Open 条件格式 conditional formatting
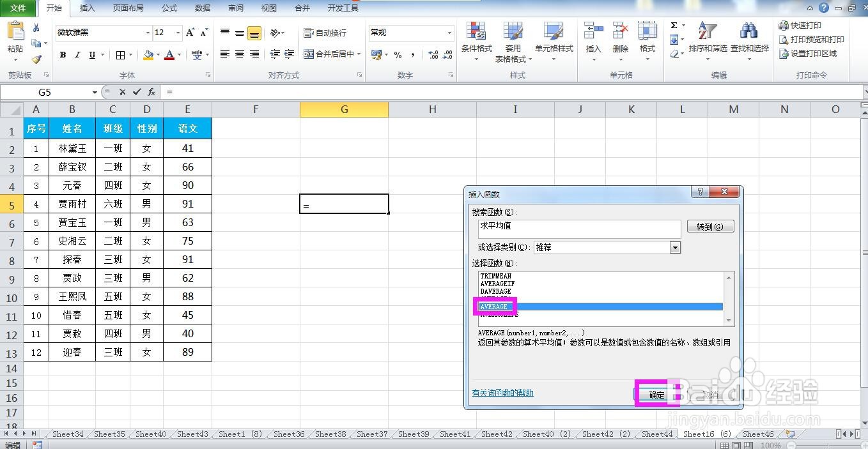868x449 pixels. pos(476,42)
